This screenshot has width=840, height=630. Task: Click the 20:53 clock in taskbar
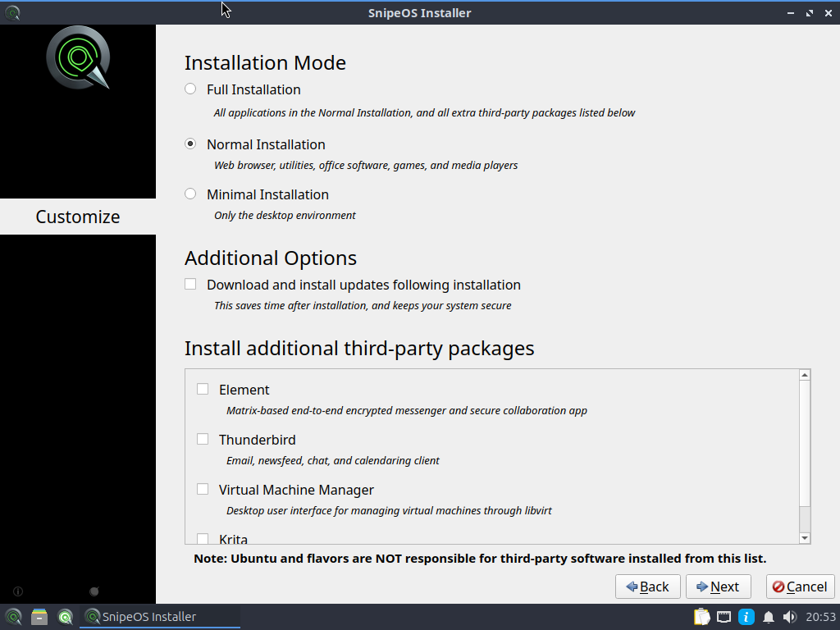(820, 617)
